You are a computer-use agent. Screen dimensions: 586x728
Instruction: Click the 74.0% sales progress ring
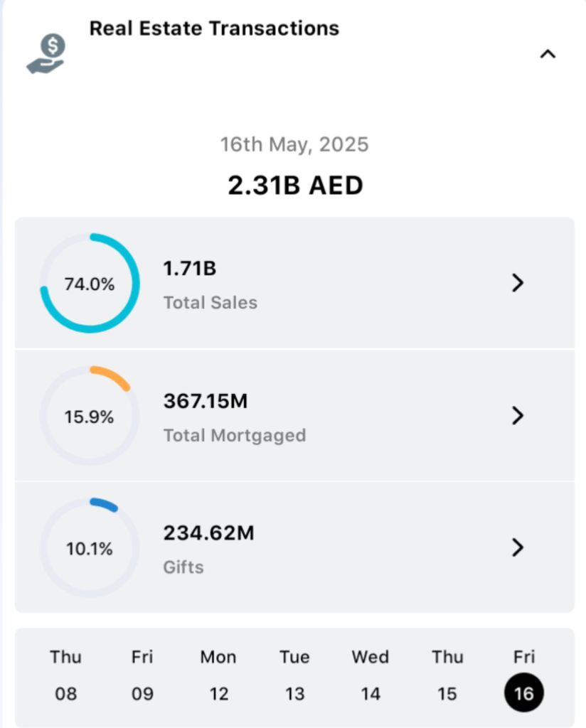tap(90, 284)
